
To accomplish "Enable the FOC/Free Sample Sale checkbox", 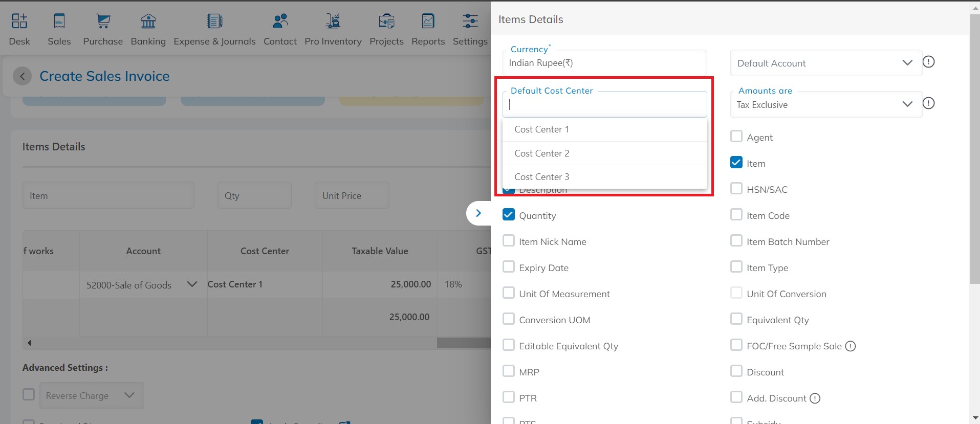I will [736, 345].
